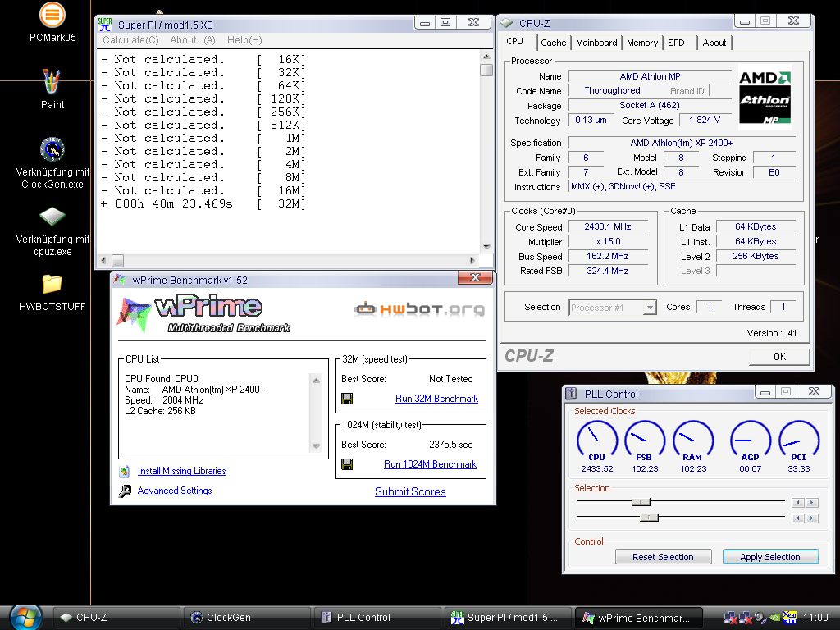Click the floppy save icon for 32M test
Image resolution: width=840 pixels, height=630 pixels.
(347, 399)
